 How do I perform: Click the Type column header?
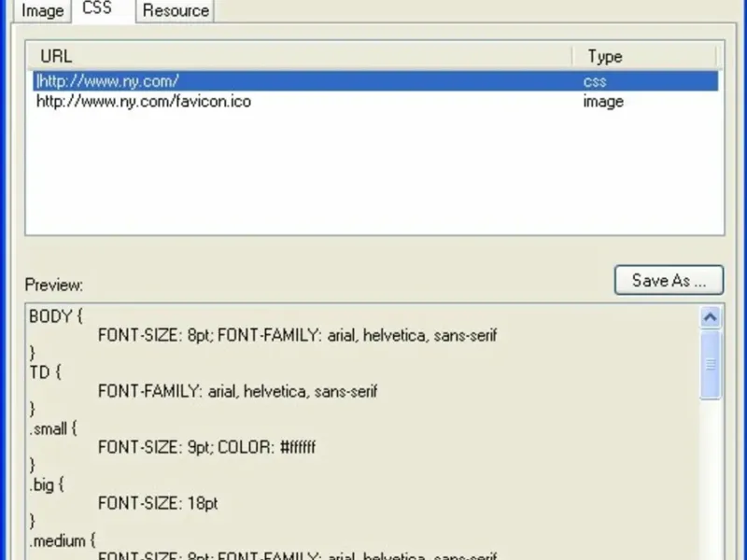[x=645, y=56]
